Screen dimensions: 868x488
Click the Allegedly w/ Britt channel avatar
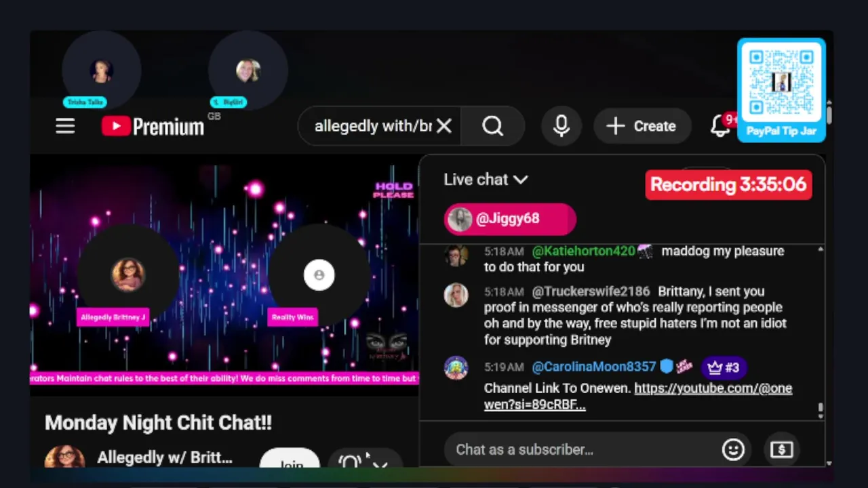click(x=65, y=458)
